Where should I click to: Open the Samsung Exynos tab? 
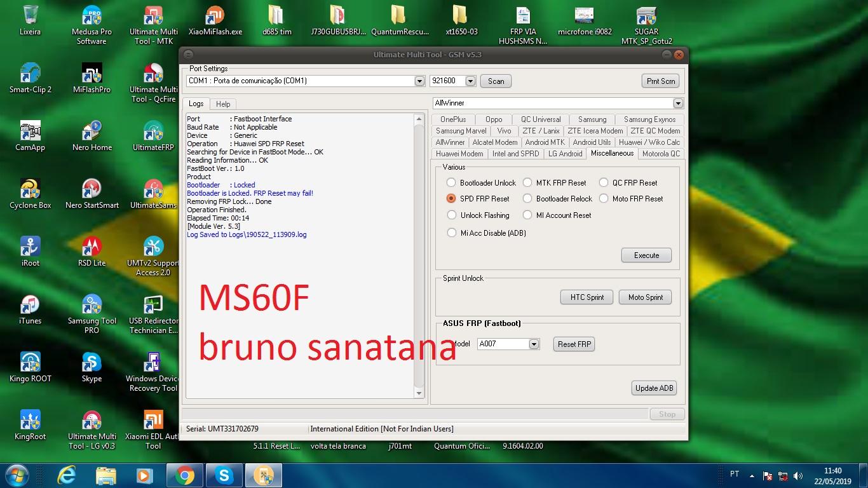649,119
